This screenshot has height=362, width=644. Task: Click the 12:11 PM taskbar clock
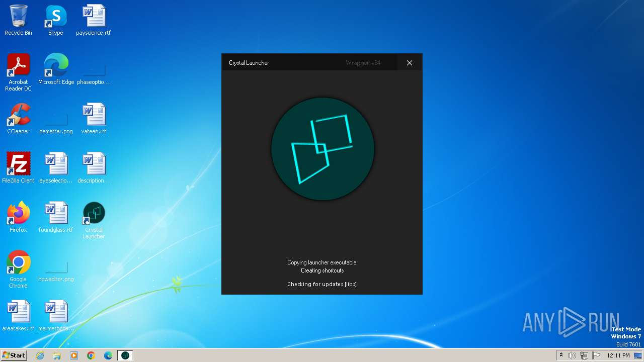[618, 355]
